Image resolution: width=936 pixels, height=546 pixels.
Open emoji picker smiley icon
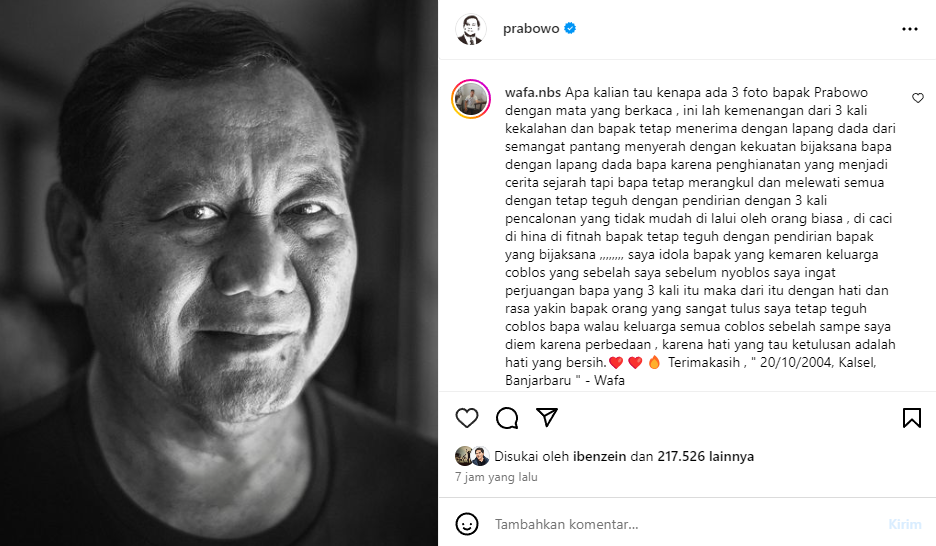[x=467, y=524]
